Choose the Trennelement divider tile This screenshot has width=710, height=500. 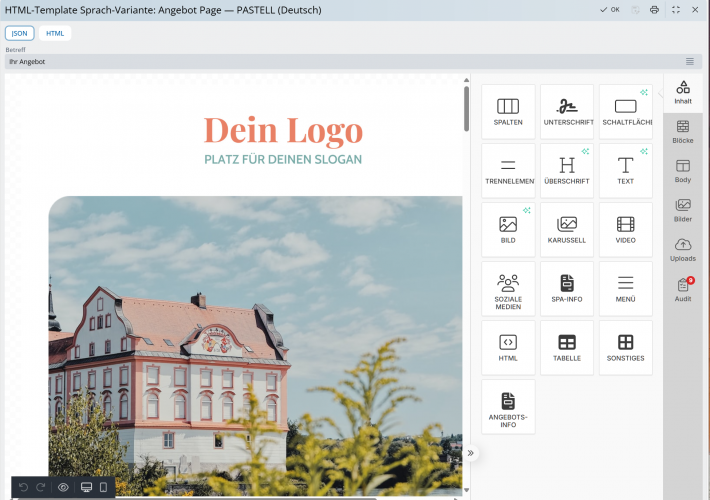point(508,171)
